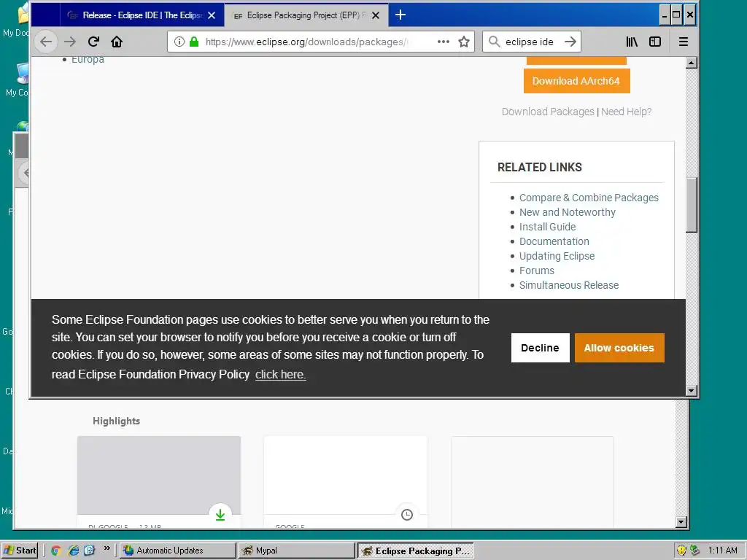This screenshot has height=560, width=747.
Task: Launch Internet Explorer from quick launch
Action: coord(73,551)
